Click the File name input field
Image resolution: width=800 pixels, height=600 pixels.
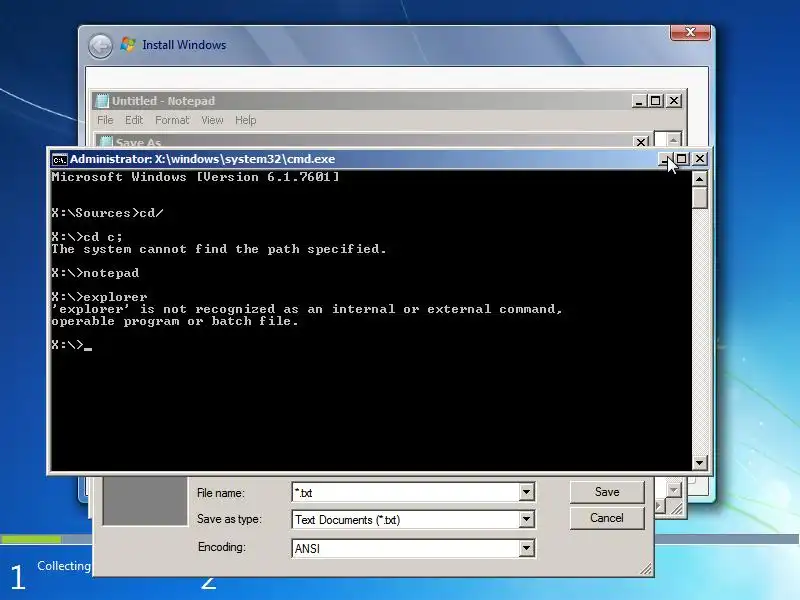click(x=406, y=492)
